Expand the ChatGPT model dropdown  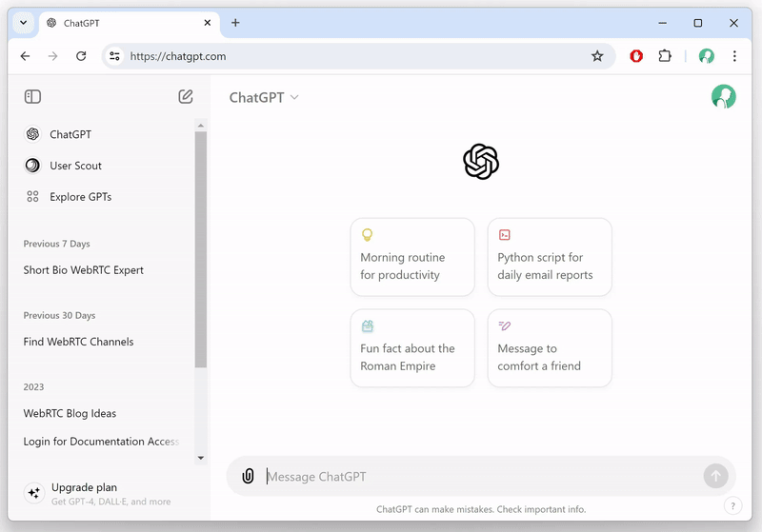[x=264, y=98]
